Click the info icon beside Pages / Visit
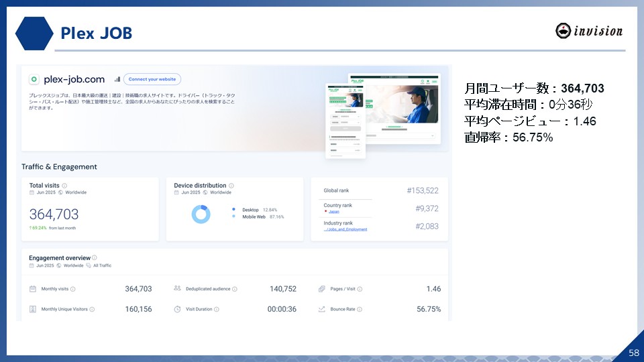Viewport: 644px width, 362px height. (x=360, y=289)
